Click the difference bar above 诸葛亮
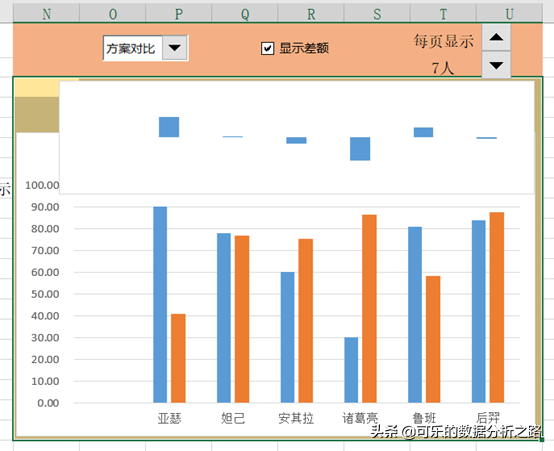The width and height of the screenshot is (554, 451). [x=360, y=149]
